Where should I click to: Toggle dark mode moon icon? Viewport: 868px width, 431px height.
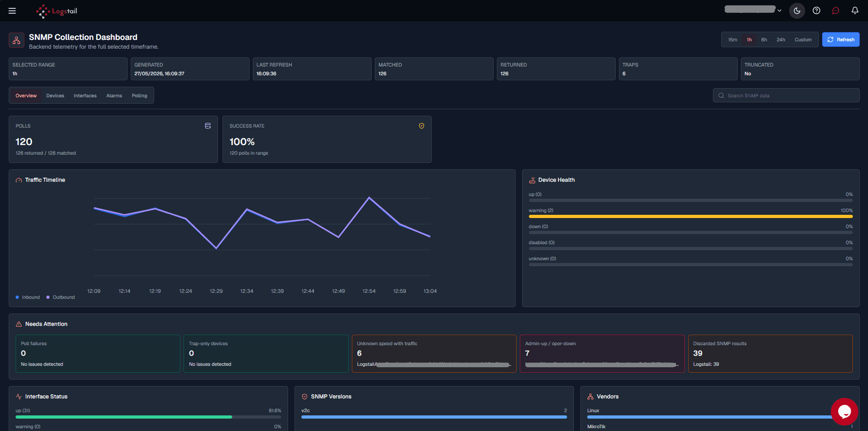coord(797,11)
